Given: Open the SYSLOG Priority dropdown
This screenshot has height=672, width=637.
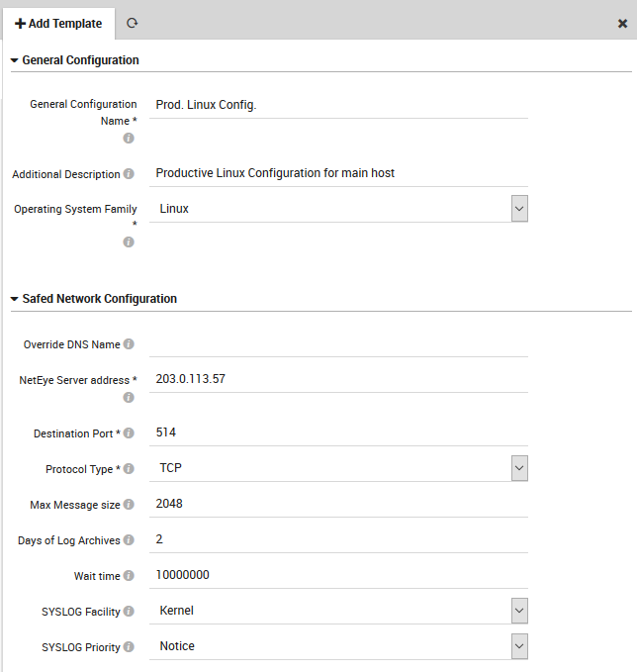Looking at the screenshot, I should pos(519,646).
